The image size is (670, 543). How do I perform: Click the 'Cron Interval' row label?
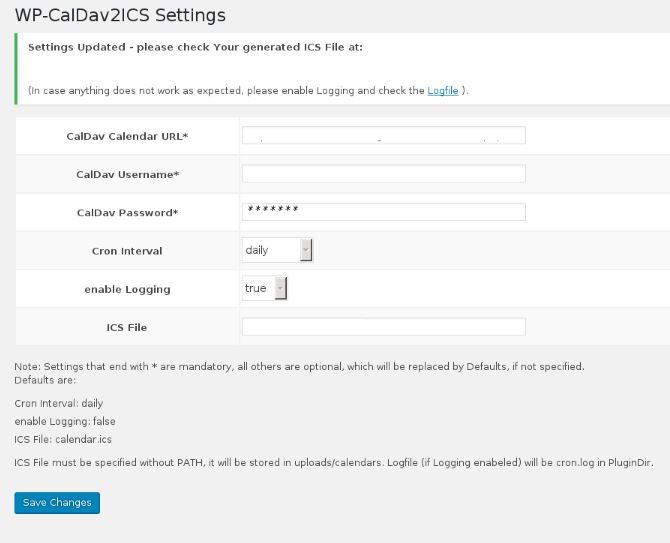point(127,251)
